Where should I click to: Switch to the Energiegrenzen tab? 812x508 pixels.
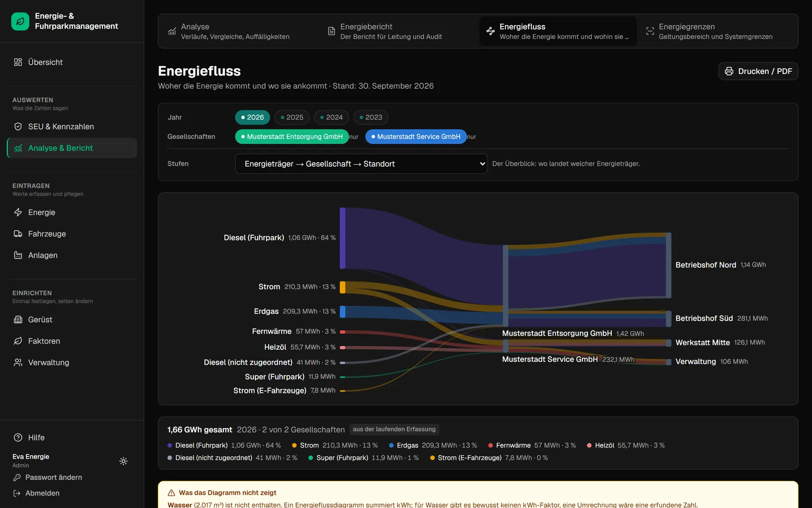coord(717,31)
